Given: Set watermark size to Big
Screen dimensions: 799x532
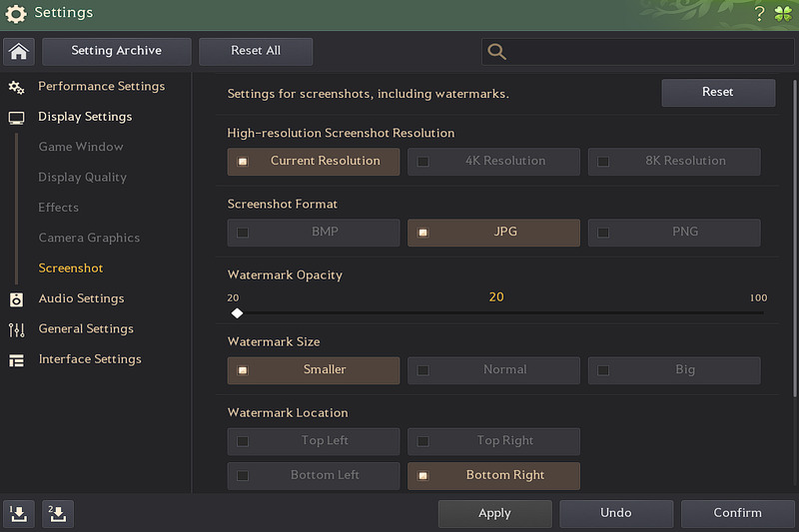Looking at the screenshot, I should (674, 370).
